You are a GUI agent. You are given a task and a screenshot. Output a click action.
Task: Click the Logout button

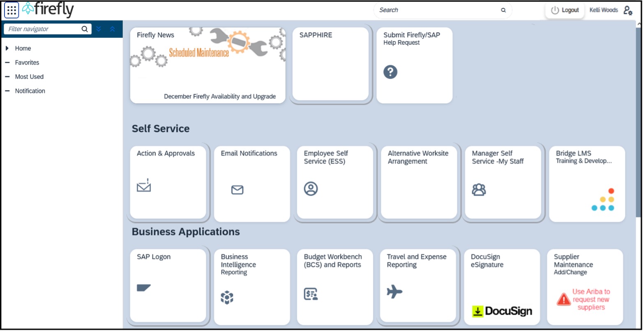565,10
